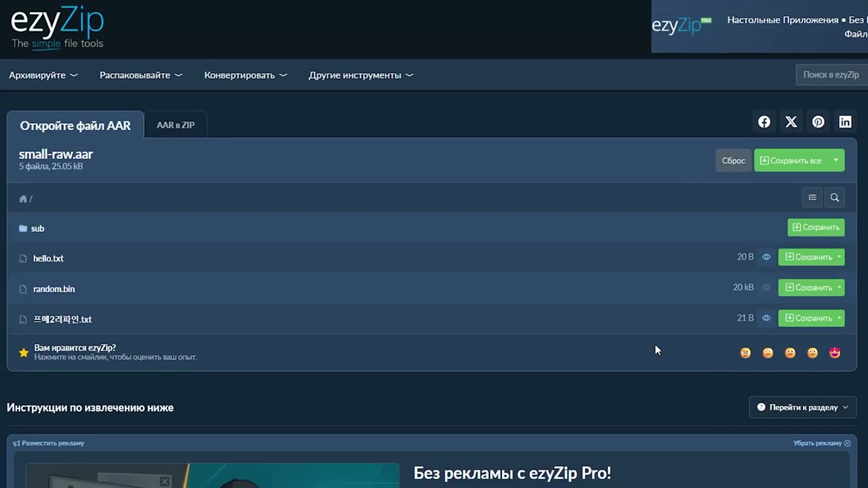This screenshot has width=868, height=488.
Task: Share the page on Facebook
Action: [x=764, y=122]
